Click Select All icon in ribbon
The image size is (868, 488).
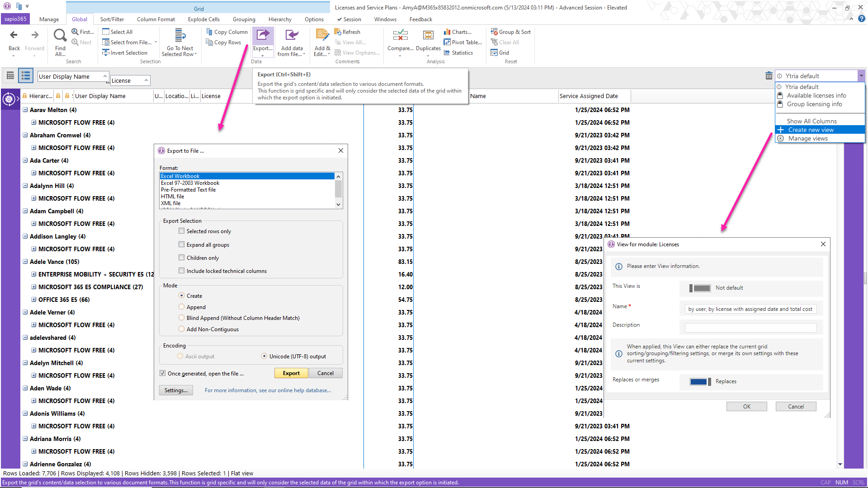coord(106,32)
